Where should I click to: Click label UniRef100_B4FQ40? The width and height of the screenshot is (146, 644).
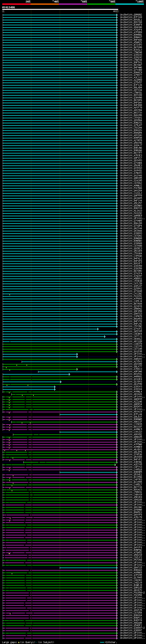(x=131, y=103)
